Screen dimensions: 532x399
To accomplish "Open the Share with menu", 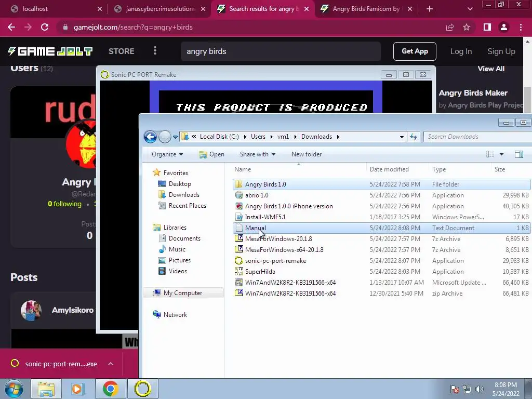I will (258, 154).
